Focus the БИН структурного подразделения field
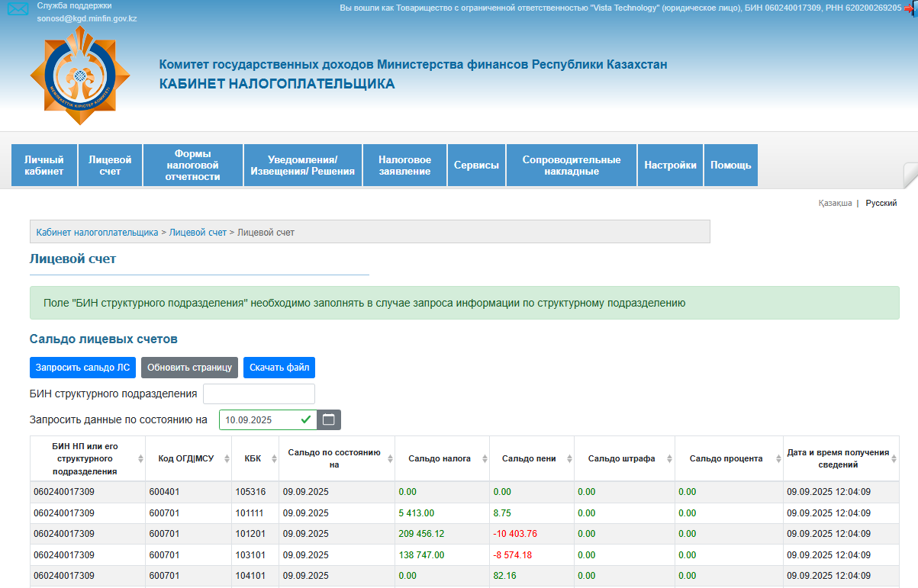 click(259, 394)
